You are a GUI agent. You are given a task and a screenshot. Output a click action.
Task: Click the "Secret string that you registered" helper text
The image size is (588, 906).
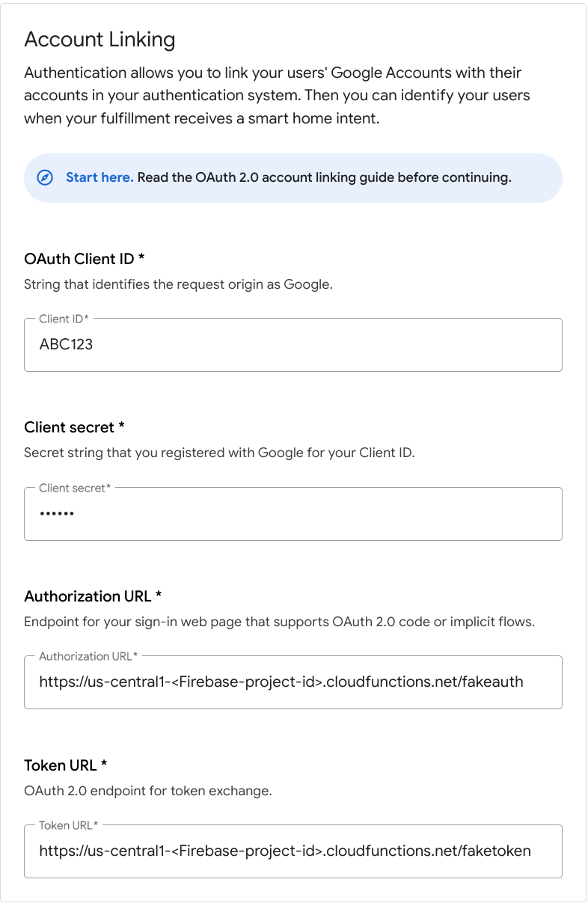[x=219, y=453]
